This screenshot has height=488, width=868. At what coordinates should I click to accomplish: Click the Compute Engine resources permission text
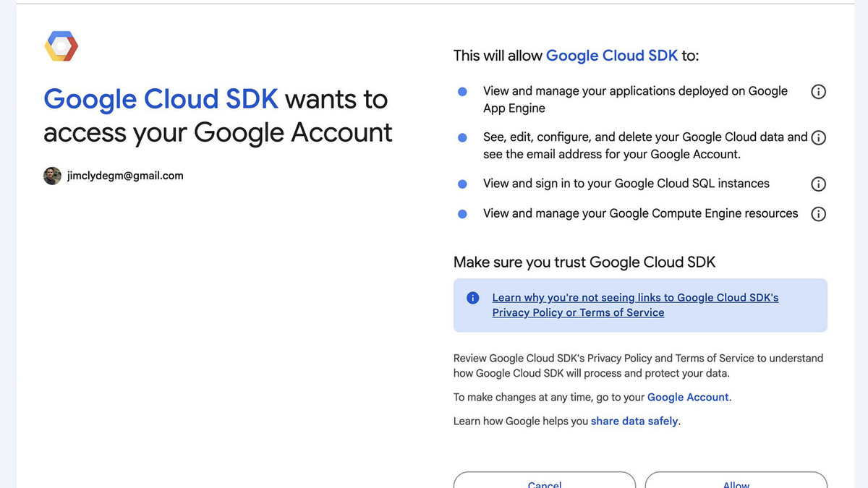640,213
